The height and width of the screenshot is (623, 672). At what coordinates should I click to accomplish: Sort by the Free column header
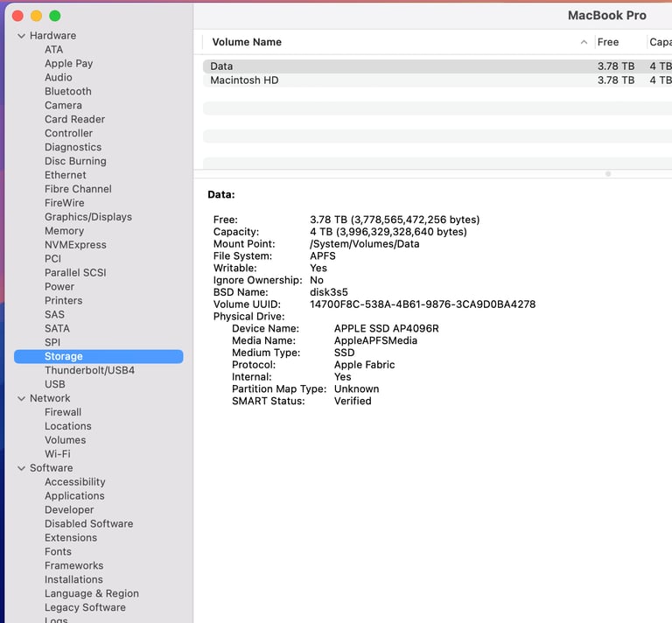(x=608, y=42)
